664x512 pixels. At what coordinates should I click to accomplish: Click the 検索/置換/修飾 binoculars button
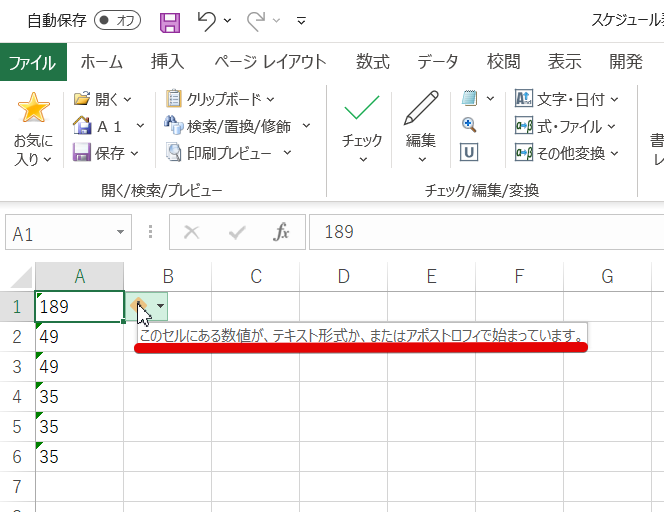pyautogui.click(x=227, y=126)
